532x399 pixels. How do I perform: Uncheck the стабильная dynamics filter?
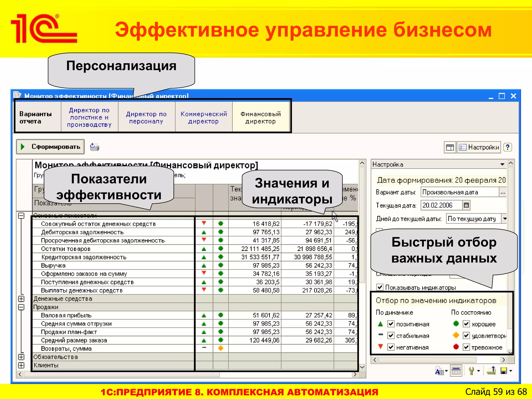(x=391, y=336)
